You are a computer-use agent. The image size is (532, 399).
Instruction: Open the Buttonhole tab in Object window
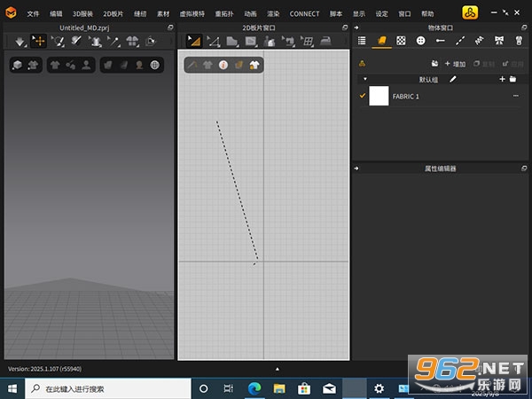pos(441,41)
